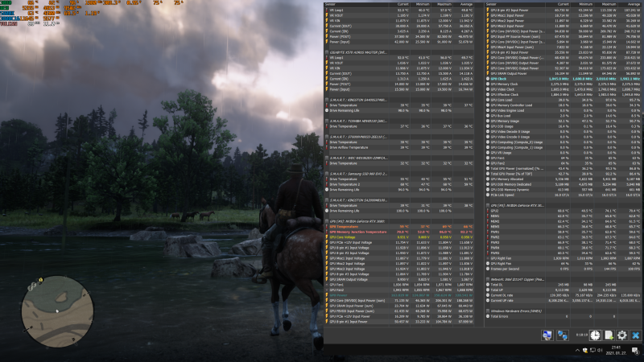Show hidden tray icons chevron
The width and height of the screenshot is (644, 362).
(x=577, y=350)
